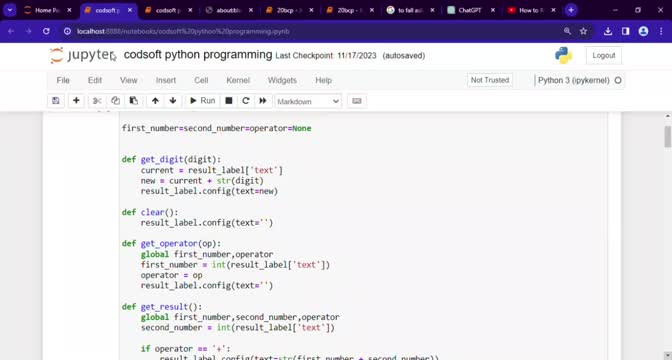672x360 pixels.
Task: Toggle the Not Trusted notebook button
Action: 490,80
